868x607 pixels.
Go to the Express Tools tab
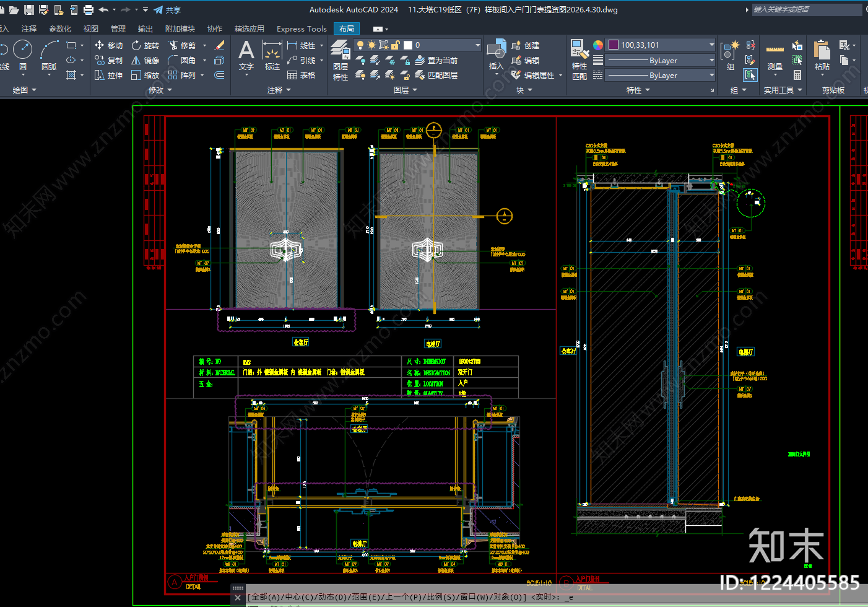(x=302, y=28)
